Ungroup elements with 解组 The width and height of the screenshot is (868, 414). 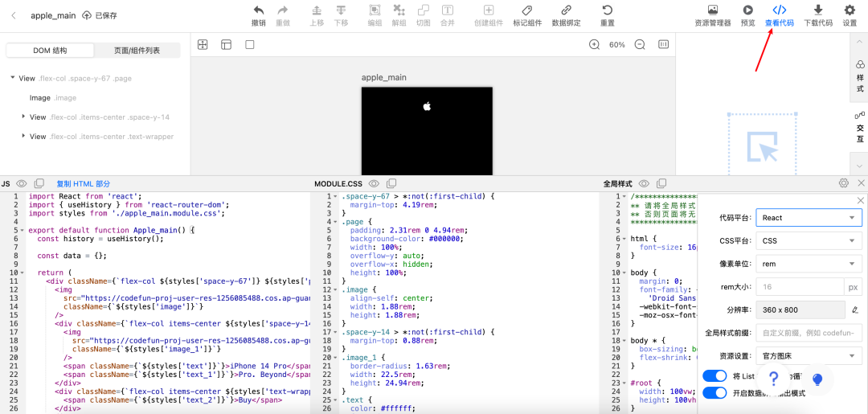pyautogui.click(x=399, y=16)
